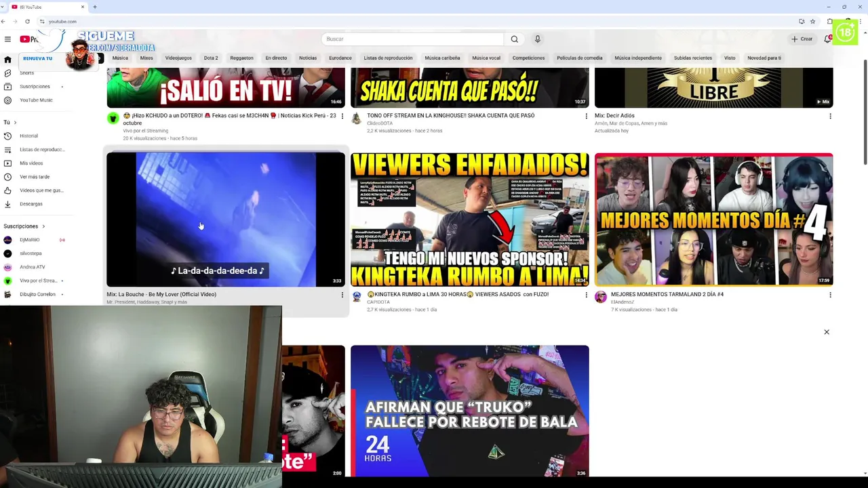Select the Novedad para ti chip
Image resolution: width=868 pixels, height=488 pixels.
(x=764, y=58)
